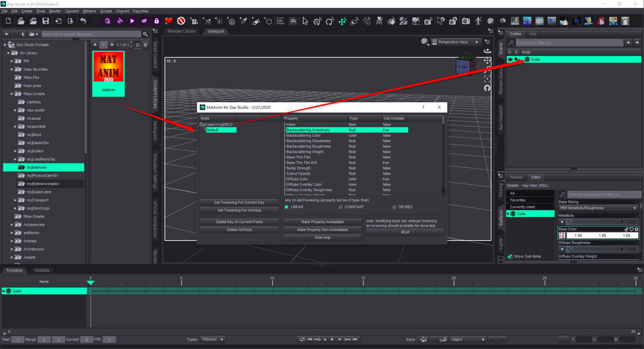Click Make Property Animatable button
This screenshot has height=349, width=644.
tap(323, 222)
